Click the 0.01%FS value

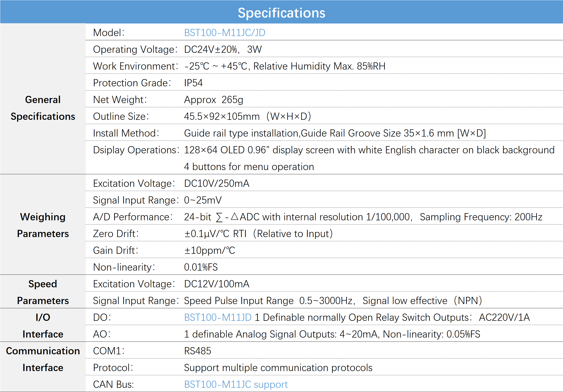201,267
